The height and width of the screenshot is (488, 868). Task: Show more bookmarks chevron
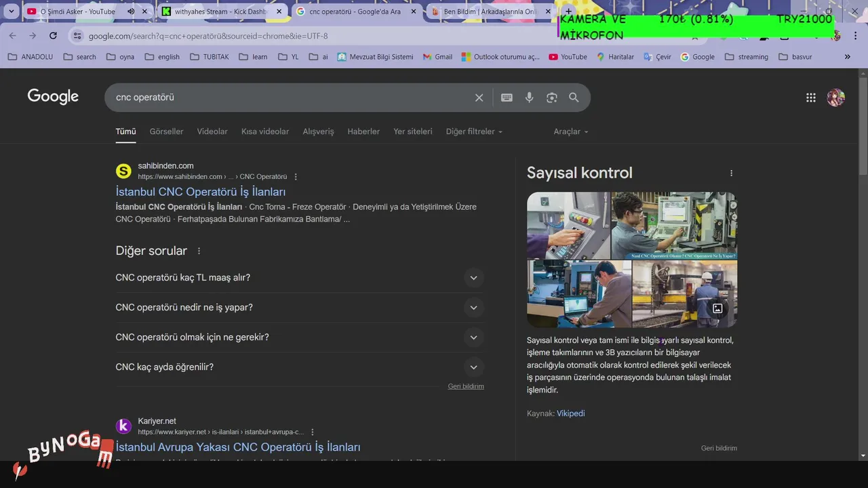tap(847, 57)
